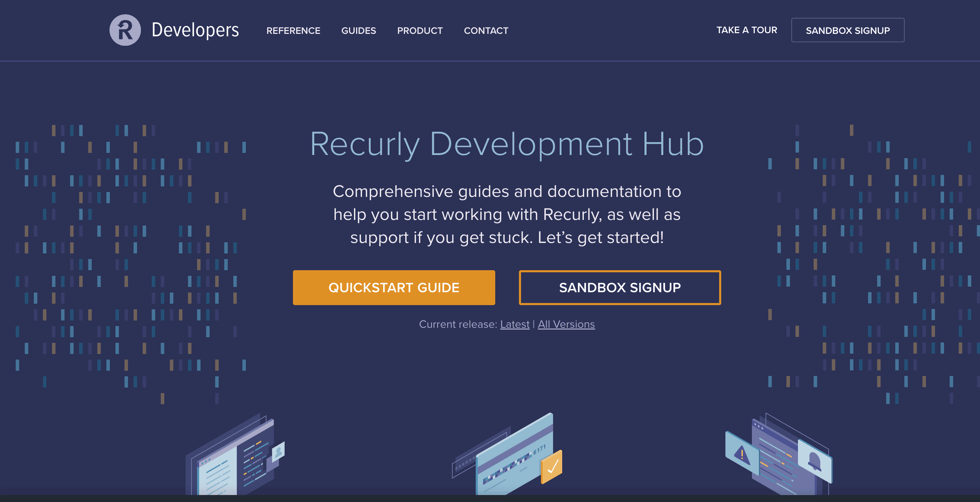View All Versions link

coord(566,324)
